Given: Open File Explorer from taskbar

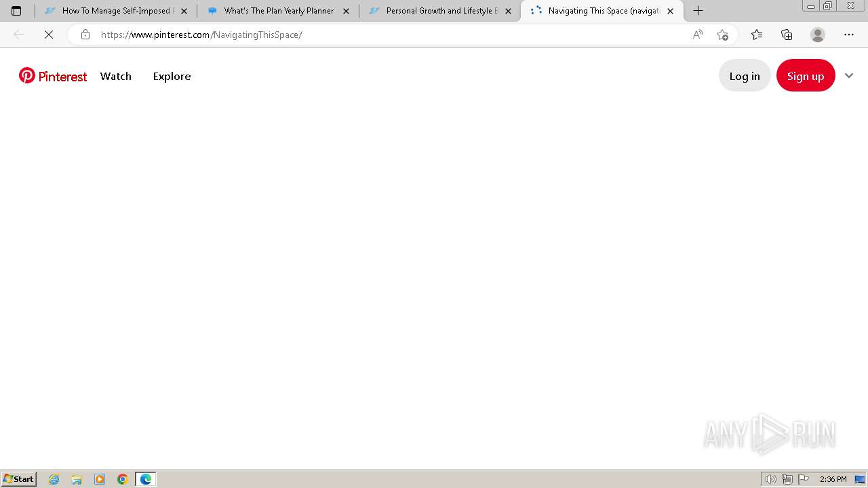Looking at the screenshot, I should coord(77,479).
